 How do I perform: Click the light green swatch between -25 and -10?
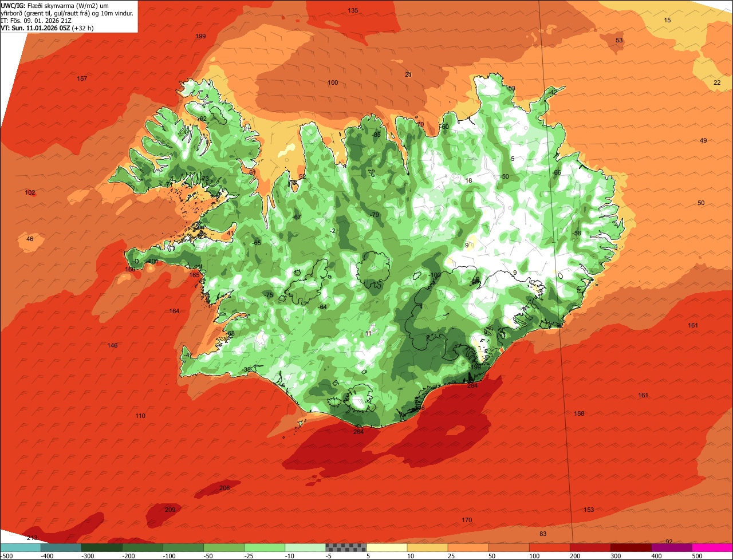[265, 547]
